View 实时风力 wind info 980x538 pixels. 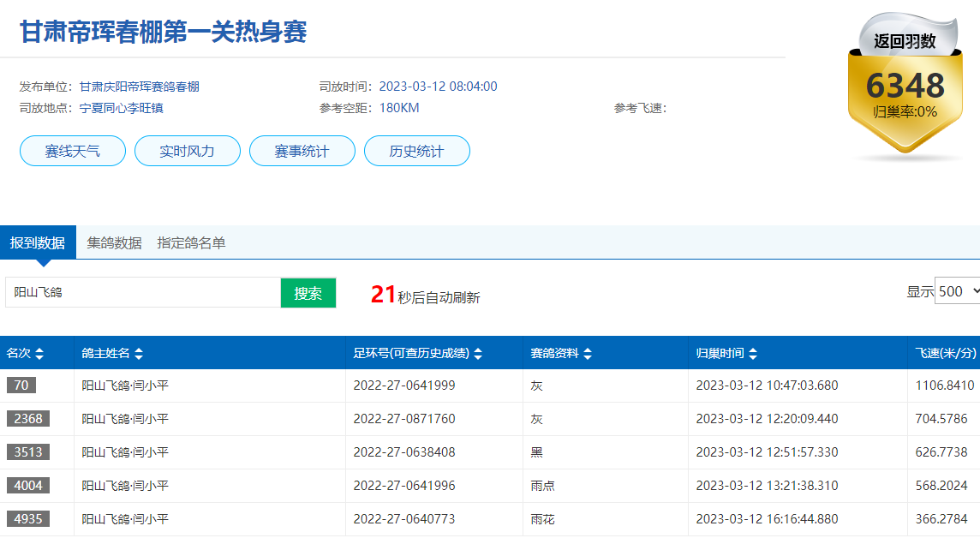click(188, 151)
